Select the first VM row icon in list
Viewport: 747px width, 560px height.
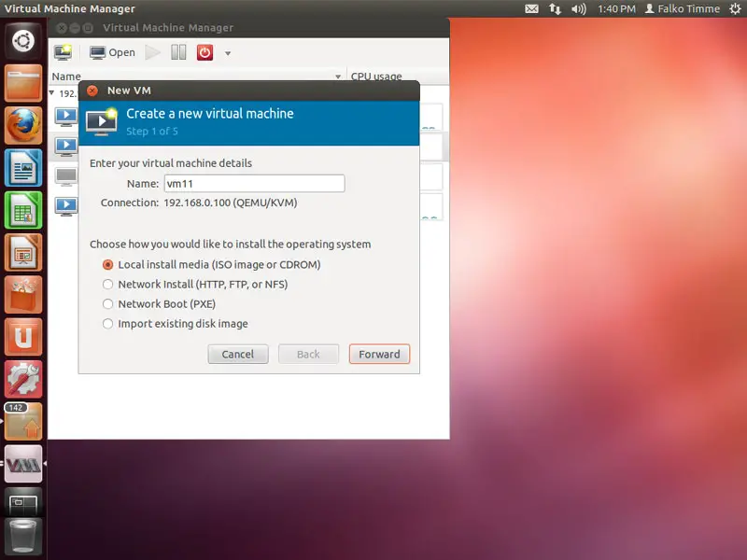click(x=65, y=116)
